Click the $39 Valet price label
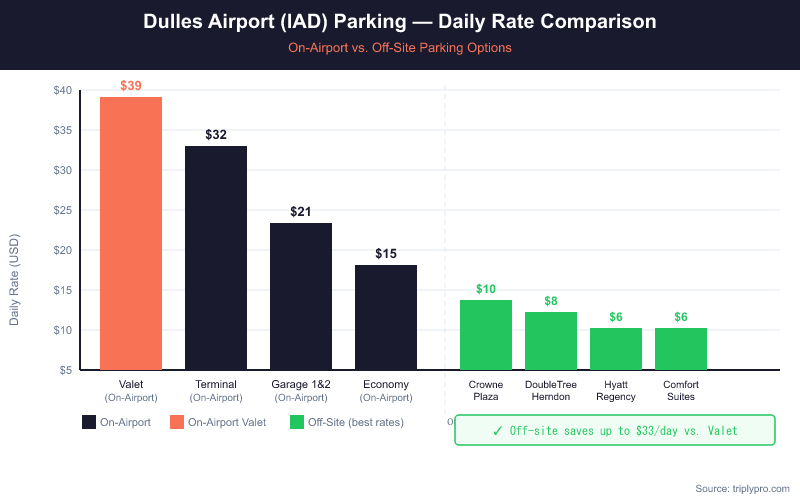Viewport: 800px width, 500px height. point(131,86)
